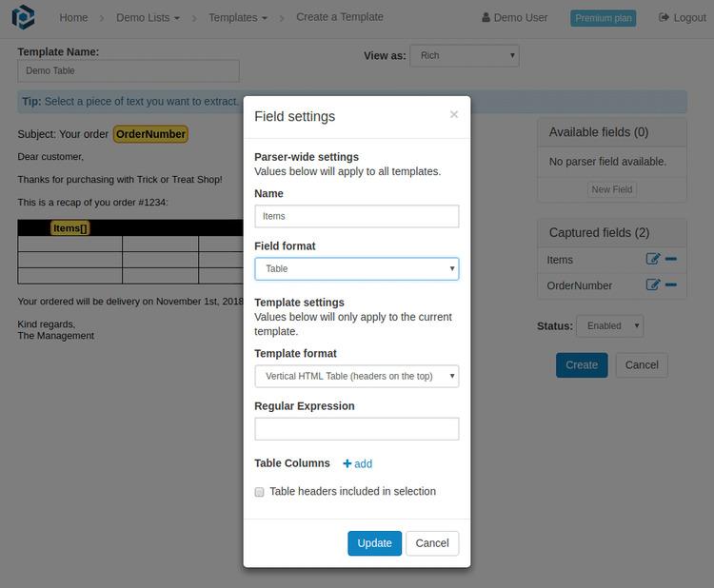
Task: Click the Logout icon
Action: point(664,17)
